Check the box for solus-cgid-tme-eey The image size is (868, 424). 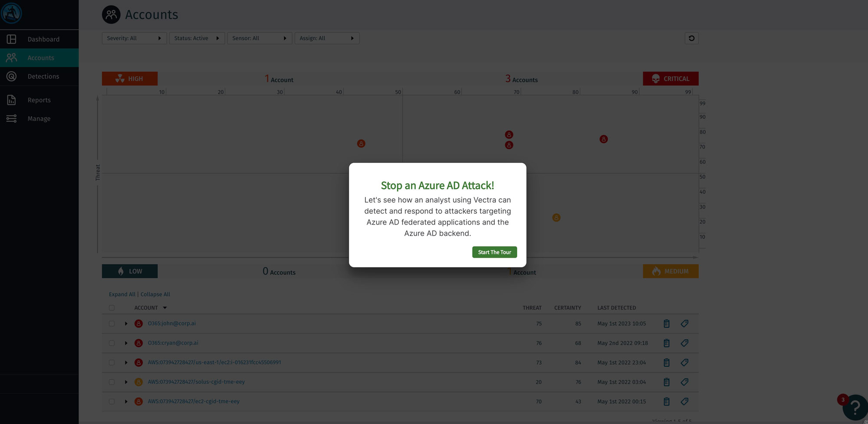(x=112, y=382)
